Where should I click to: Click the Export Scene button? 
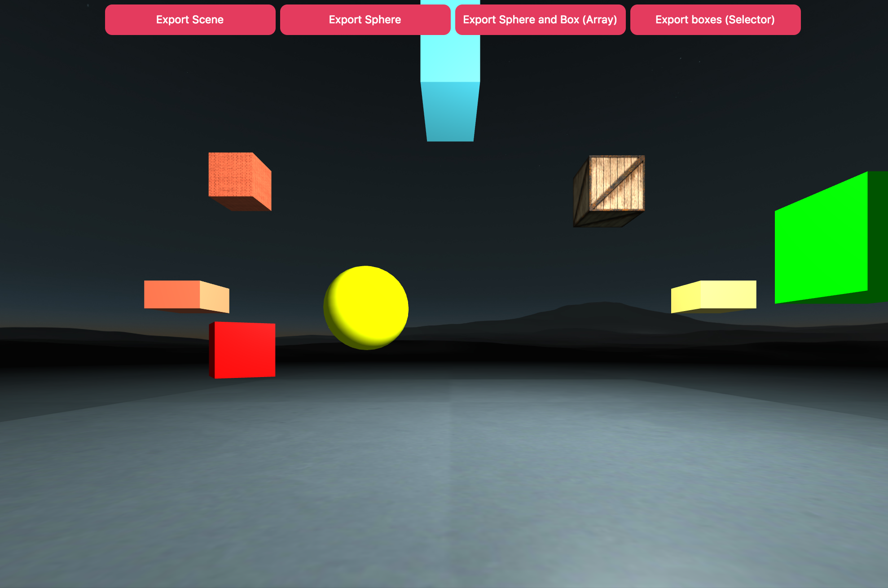point(190,20)
